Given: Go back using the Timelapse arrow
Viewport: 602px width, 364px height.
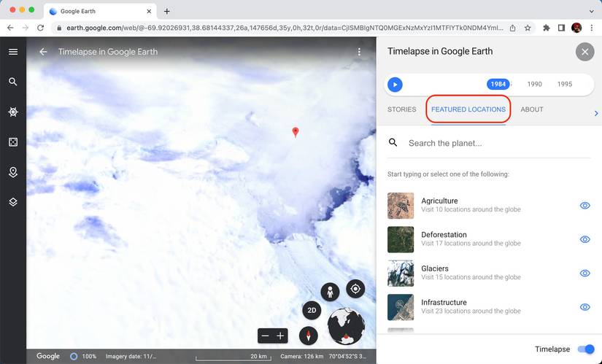Looking at the screenshot, I should tap(43, 52).
